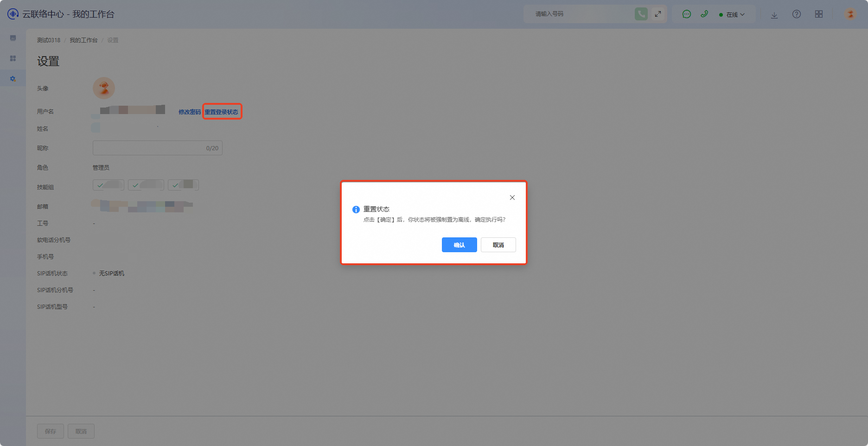Click the 重置状态 dialog title

click(377, 209)
